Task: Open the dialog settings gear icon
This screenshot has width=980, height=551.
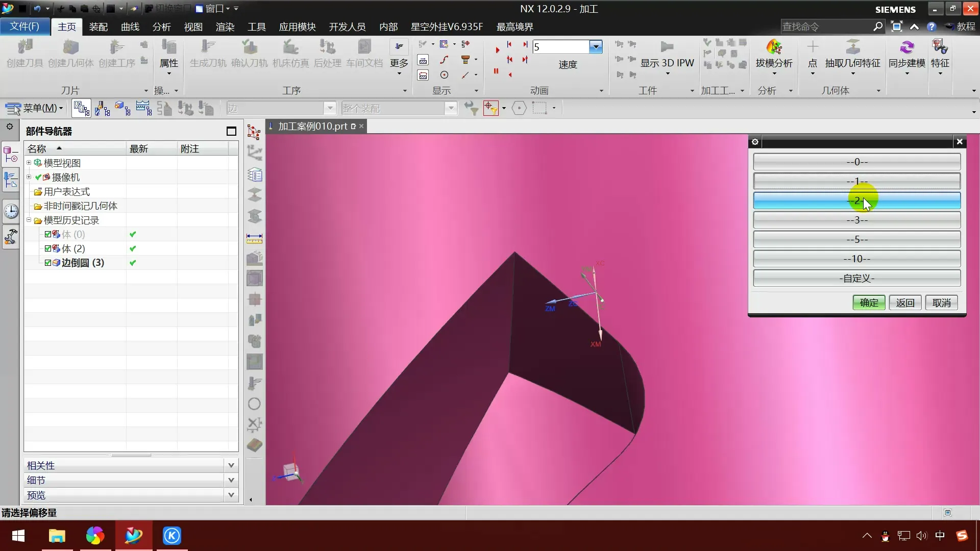Action: pos(755,142)
